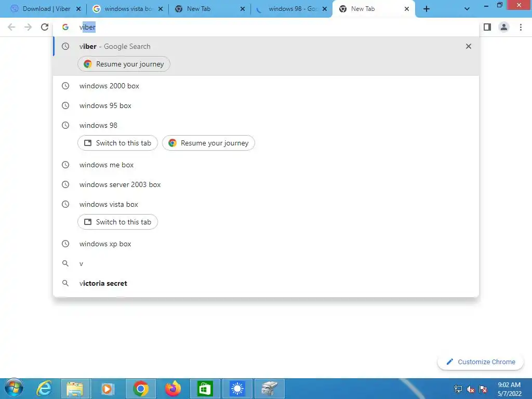Close the first New Tab

point(243,9)
